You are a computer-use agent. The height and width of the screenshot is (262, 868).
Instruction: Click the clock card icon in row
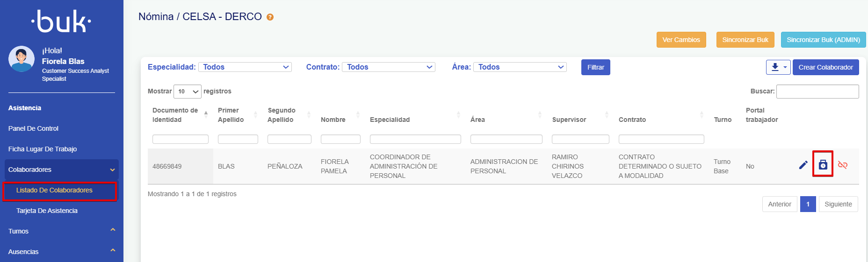[823, 164]
